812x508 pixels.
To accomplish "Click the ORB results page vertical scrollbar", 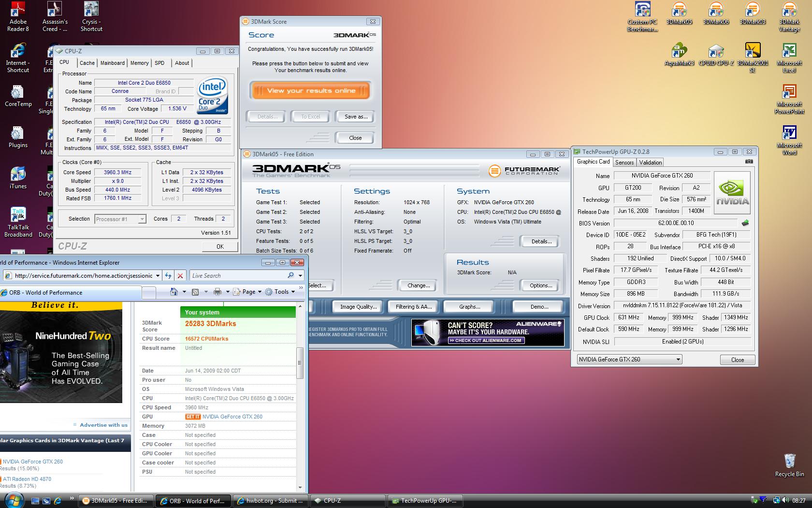I will point(300,396).
